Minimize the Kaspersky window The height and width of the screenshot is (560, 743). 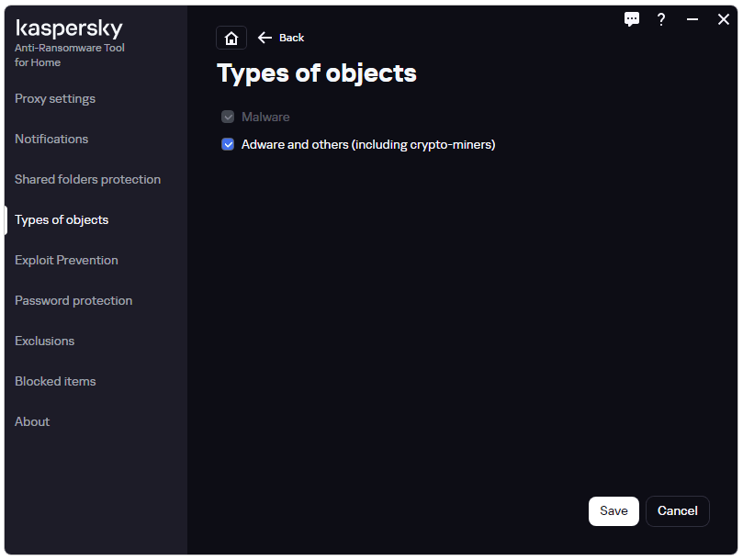692,19
